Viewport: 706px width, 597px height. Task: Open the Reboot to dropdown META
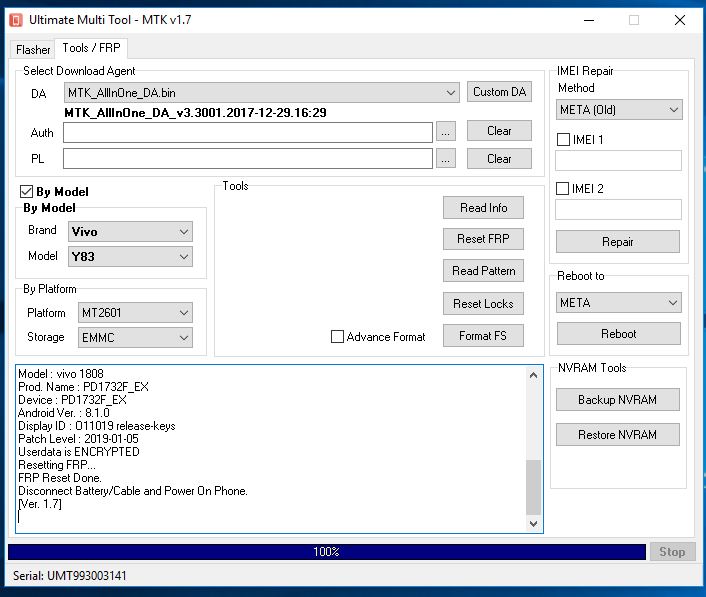[619, 303]
